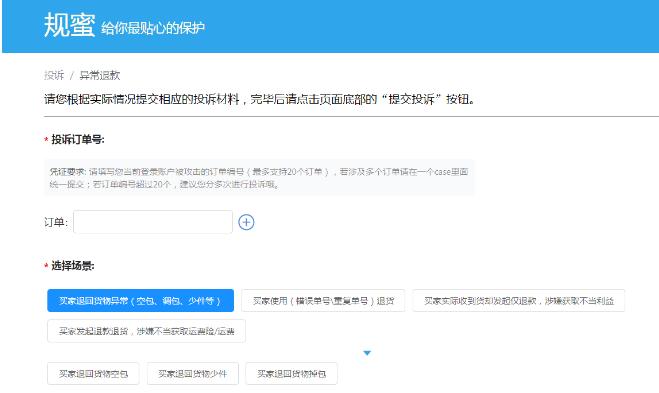Screen dimensions: 659x393
Task: Select scenario 买家发起退款退货，涉嫌不当获取运费险/运费
Action: click(x=146, y=331)
